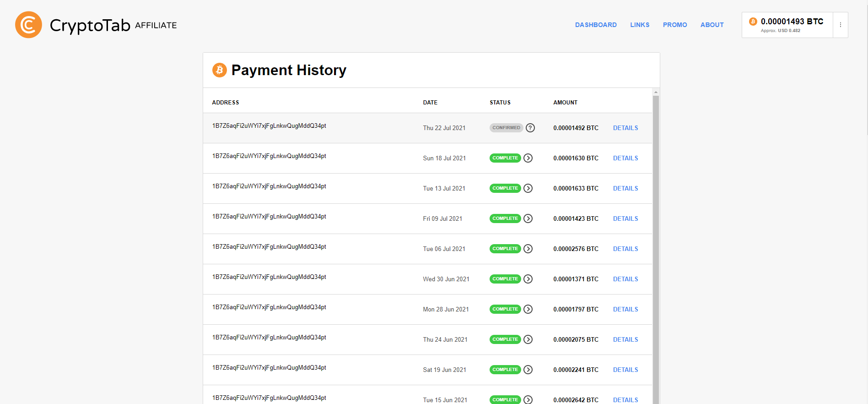Click the COMPLETE badge for Wed 30 Jun 2021
868x404 pixels.
pos(505,279)
